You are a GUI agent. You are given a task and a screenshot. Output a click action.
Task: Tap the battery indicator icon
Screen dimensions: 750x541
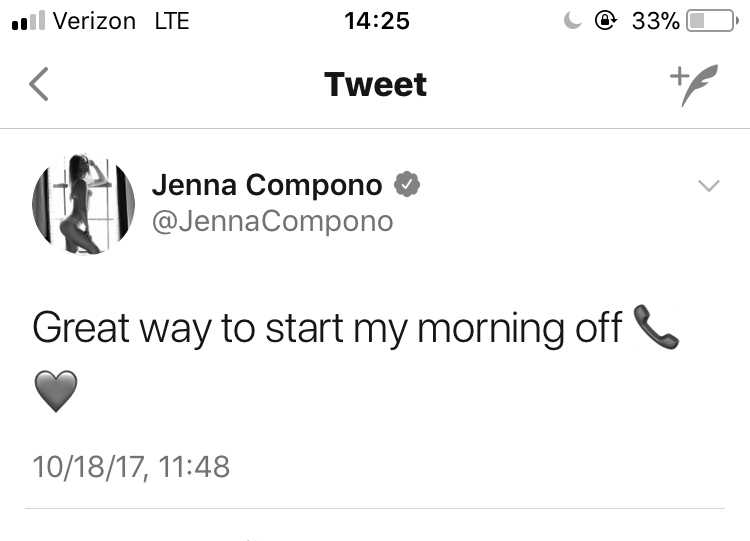pyautogui.click(x=712, y=21)
